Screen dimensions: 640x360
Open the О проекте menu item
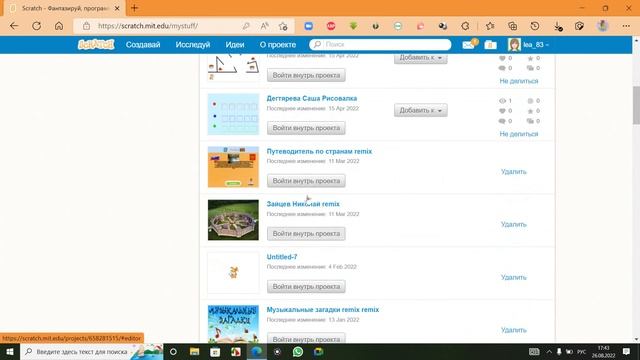pyautogui.click(x=278, y=44)
